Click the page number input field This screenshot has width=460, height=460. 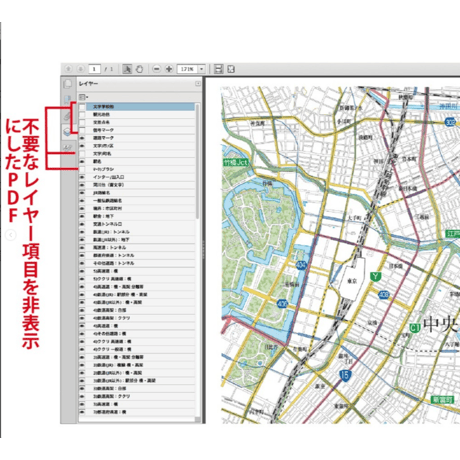(x=94, y=69)
